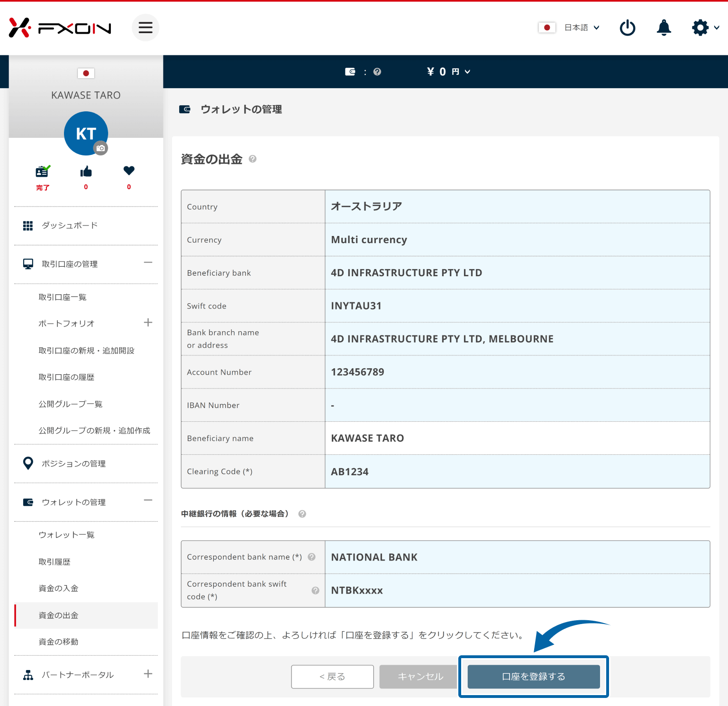
Task: Open the 日本語 language dropdown
Action: [582, 27]
